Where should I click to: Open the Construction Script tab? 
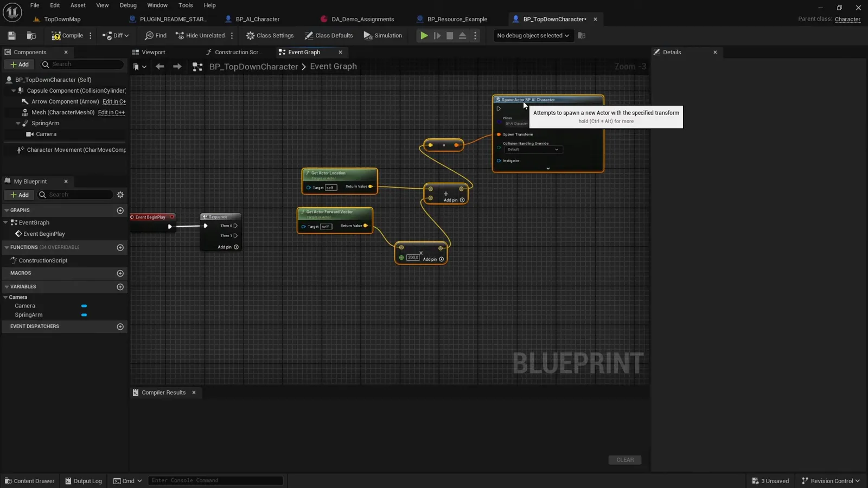pyautogui.click(x=239, y=52)
